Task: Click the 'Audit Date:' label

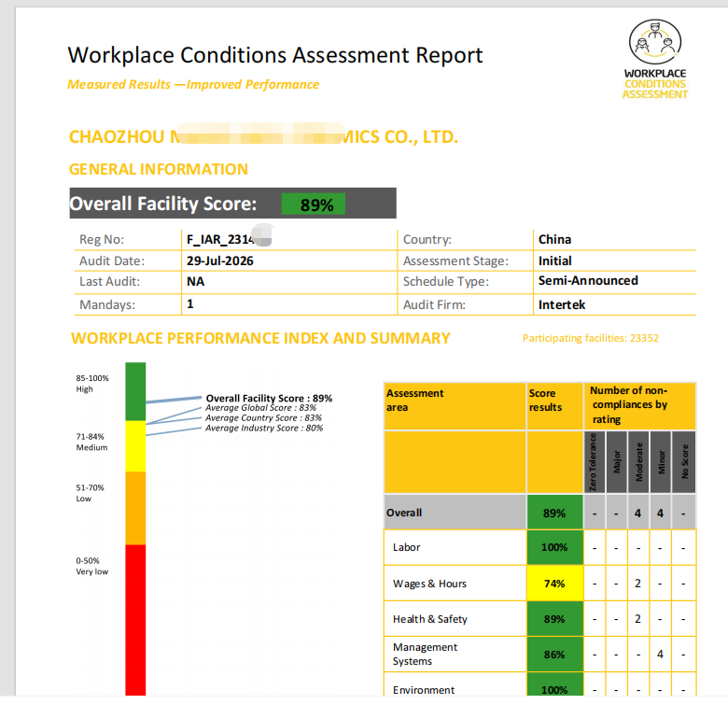Action: pos(112,261)
